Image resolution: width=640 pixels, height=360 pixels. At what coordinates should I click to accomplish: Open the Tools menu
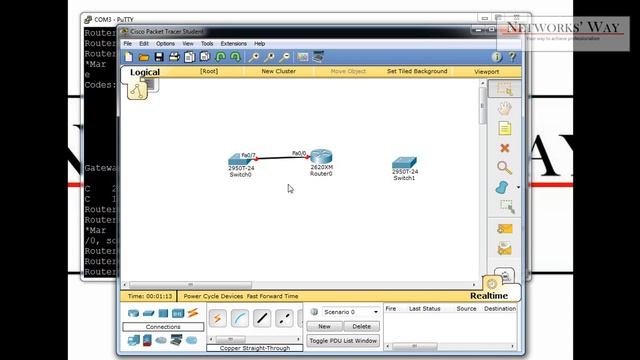(x=207, y=44)
